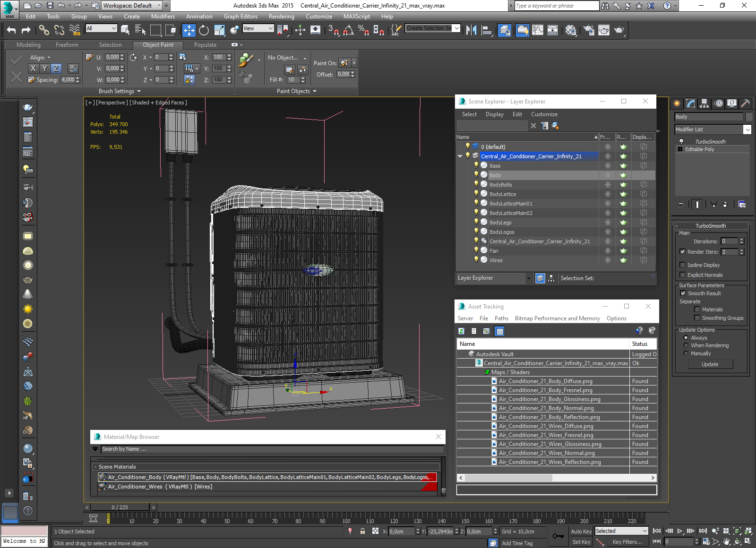Open Create Selection Set dropdown

click(456, 28)
